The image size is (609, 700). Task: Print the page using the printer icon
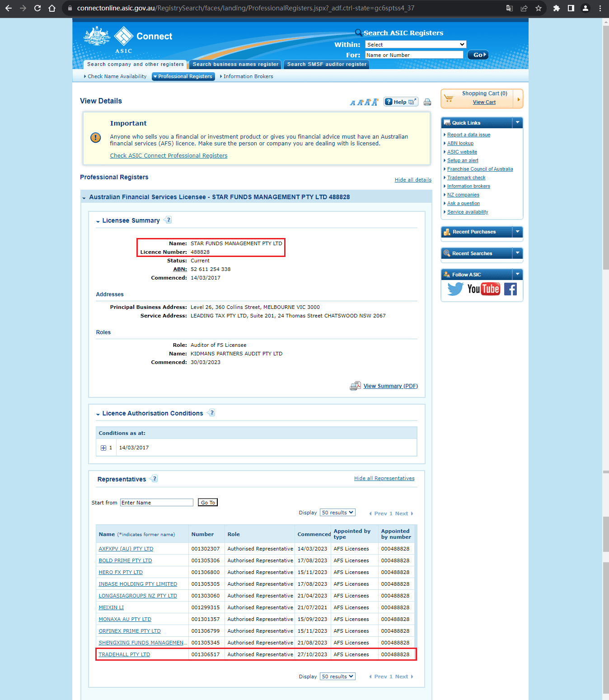(427, 102)
